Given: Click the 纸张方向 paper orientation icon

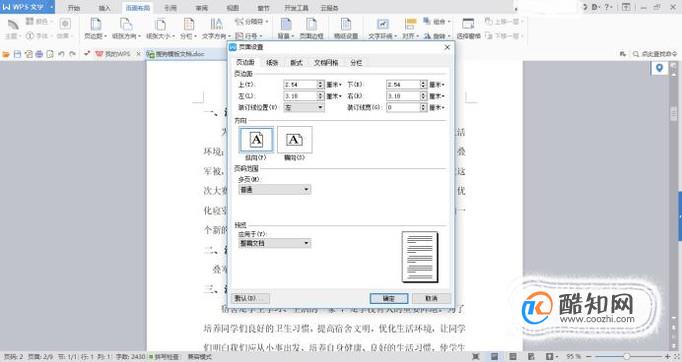Looking at the screenshot, I should [x=126, y=24].
